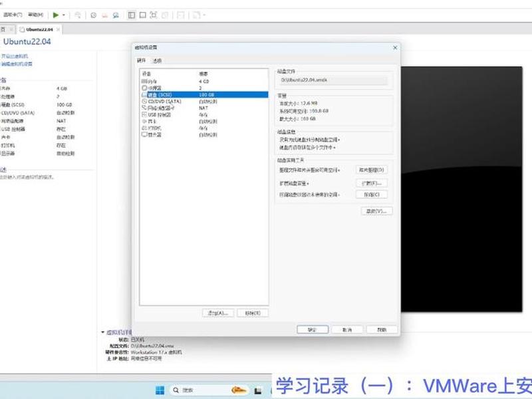Click the 4 GB memory value in dialog list

pyautogui.click(x=204, y=81)
